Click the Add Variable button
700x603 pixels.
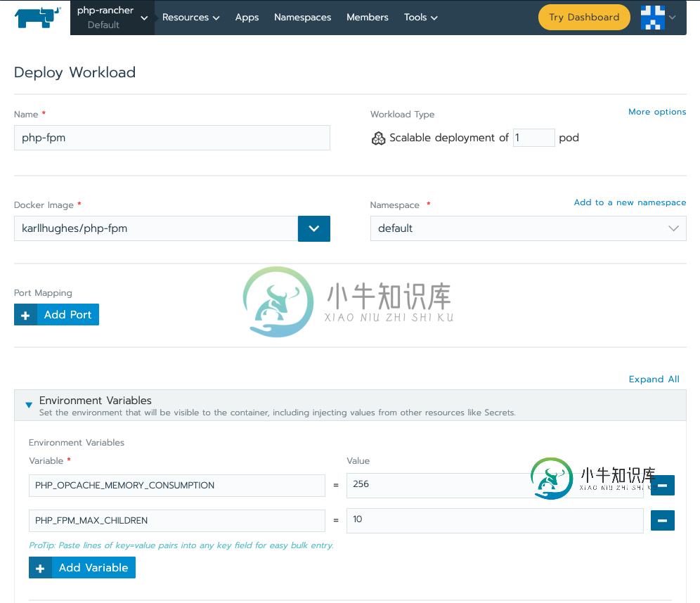pos(82,568)
